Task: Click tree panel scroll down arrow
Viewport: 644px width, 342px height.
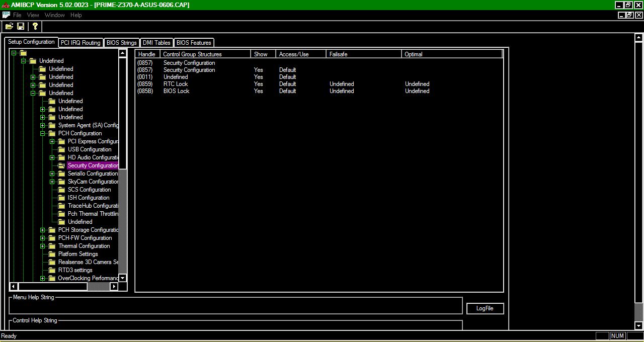Action: tap(122, 278)
